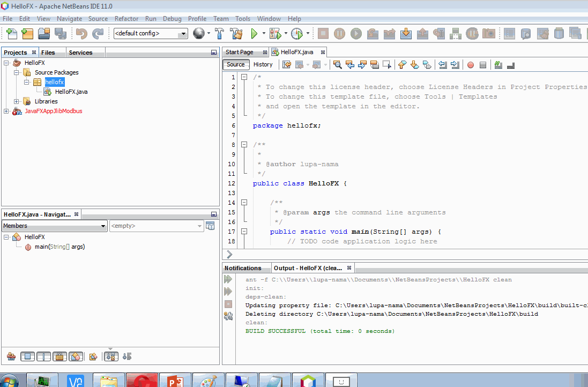This screenshot has height=387, width=588.
Task: Toggle Show Fields filter in Navigator
Action: coord(27,356)
